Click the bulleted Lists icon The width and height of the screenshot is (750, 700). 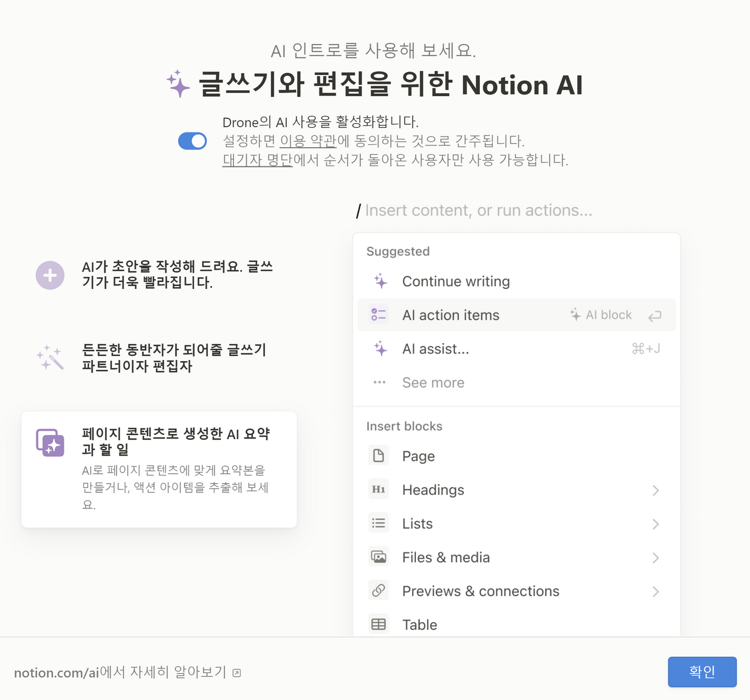pos(379,523)
